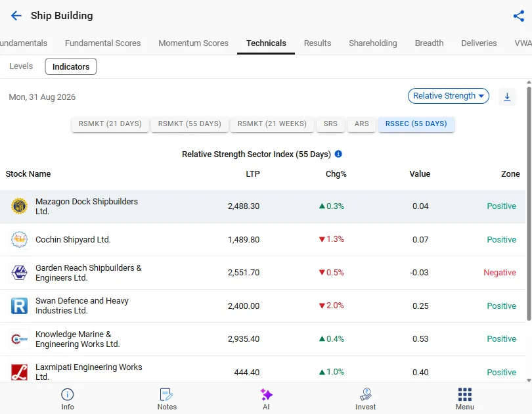Click date Mon, 31 Aug 2026
The image size is (532, 414).
coord(42,97)
